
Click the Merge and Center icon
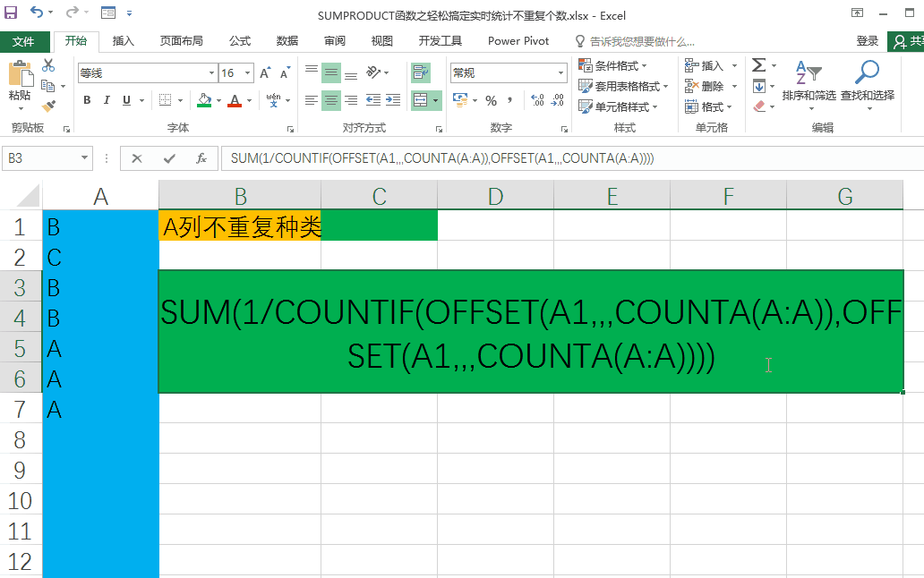(x=420, y=100)
